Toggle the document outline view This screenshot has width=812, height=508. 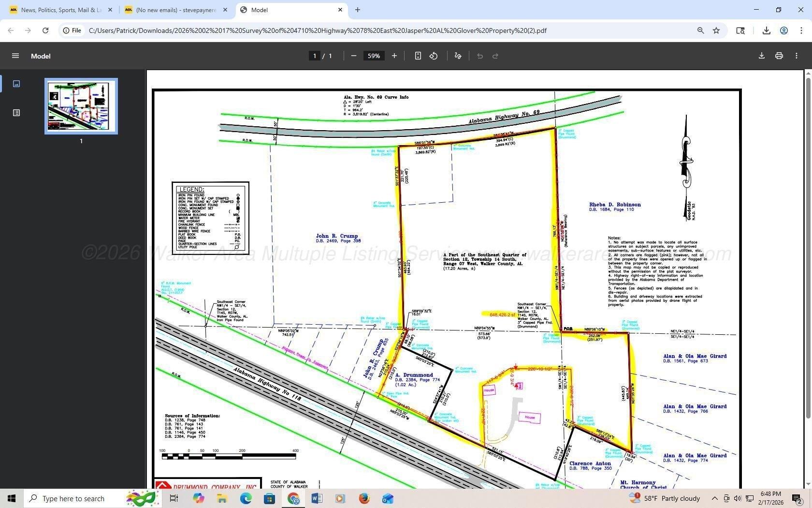(x=16, y=112)
